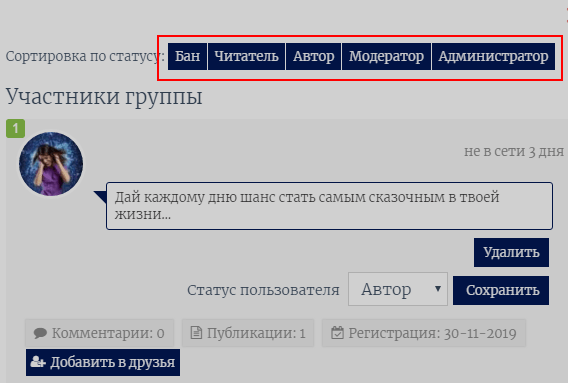The width and height of the screenshot is (568, 383).
Task: Filter members by Автор status button
Action: point(313,57)
